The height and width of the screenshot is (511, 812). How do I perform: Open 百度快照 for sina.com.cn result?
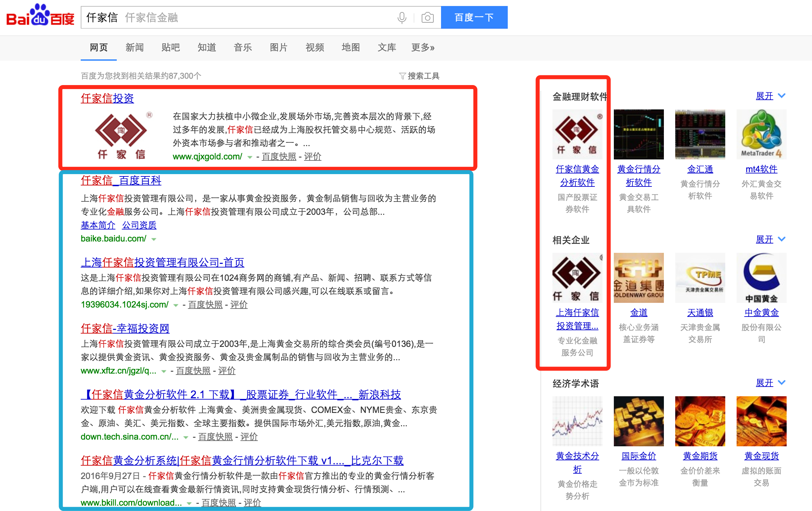[x=216, y=437]
